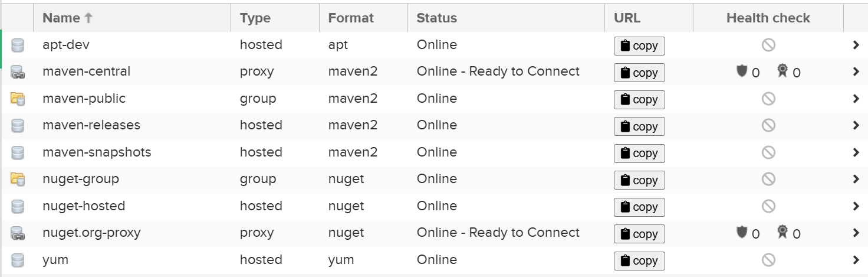Click the disabled health check icon for apt-dev
868x277 pixels.
(768, 45)
